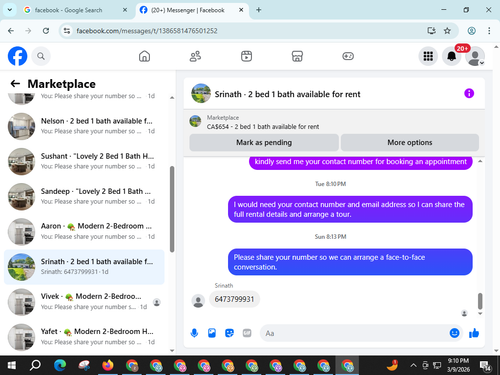Close the facebook - Google Search tab
This screenshot has width=500, height=375.
125,10
